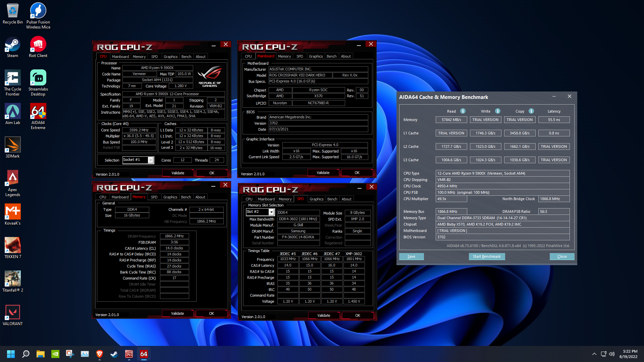The height and width of the screenshot is (362, 644).
Task: Open the volume tray icon
Action: tap(612, 354)
